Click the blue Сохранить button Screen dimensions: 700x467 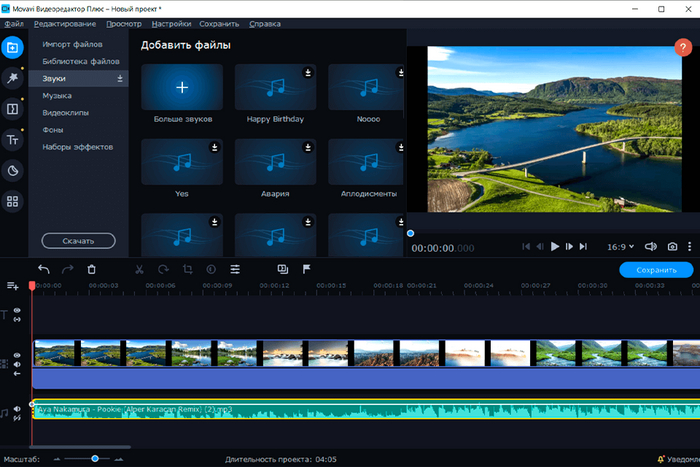pyautogui.click(x=655, y=270)
